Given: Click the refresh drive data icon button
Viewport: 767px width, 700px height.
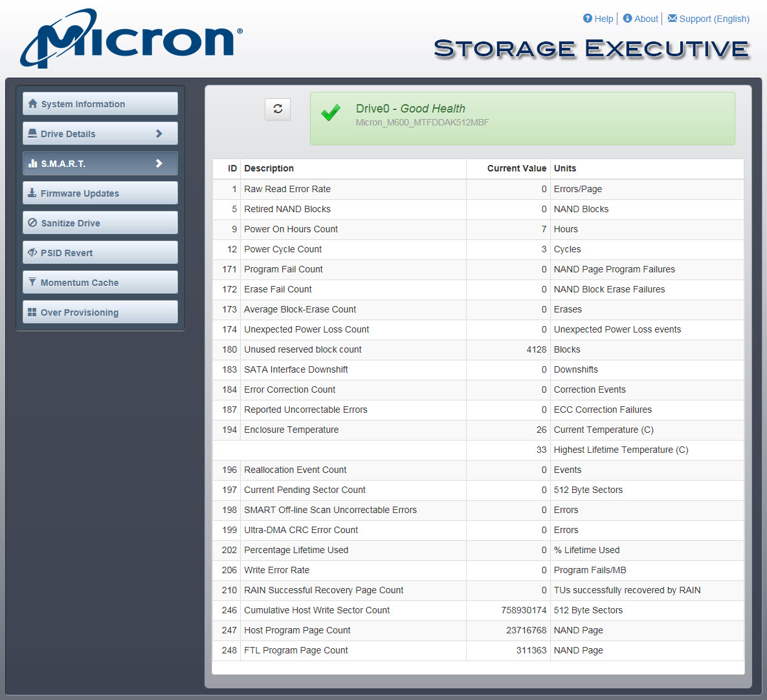Looking at the screenshot, I should tap(278, 109).
